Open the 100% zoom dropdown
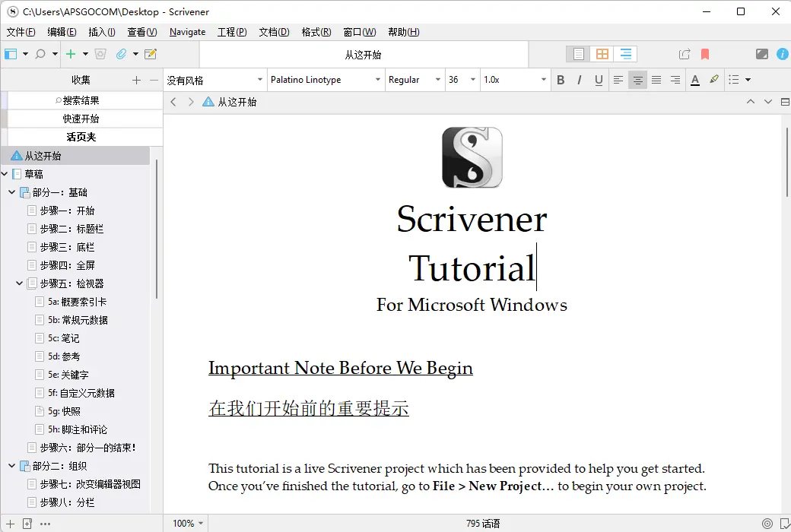Viewport: 791px width, 532px height. click(188, 524)
